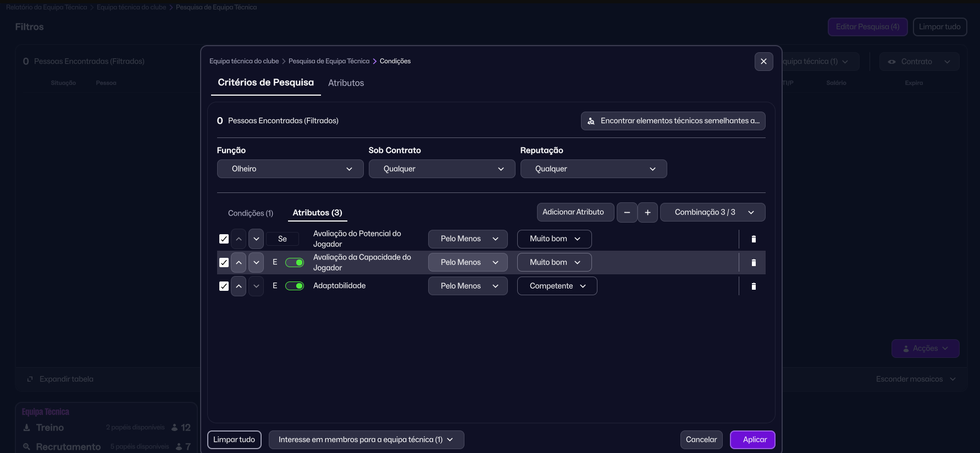The height and width of the screenshot is (453, 980).
Task: Open the Competente value dropdown
Action: pos(557,286)
